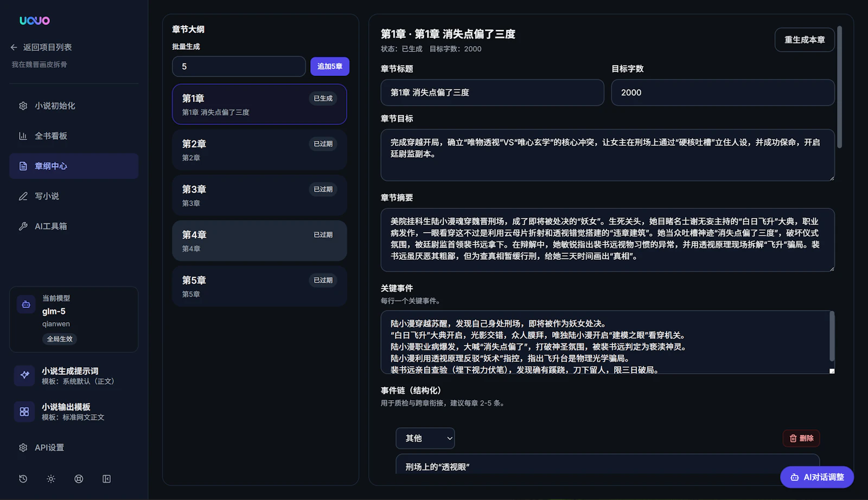868x500 pixels.
Task: Click 已生成 status badge on 第1章
Action: [323, 99]
